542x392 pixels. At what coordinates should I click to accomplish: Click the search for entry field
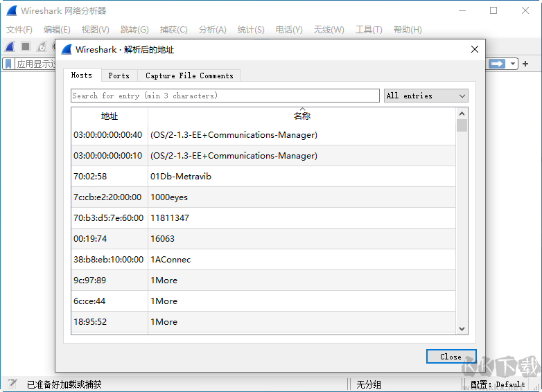click(225, 96)
